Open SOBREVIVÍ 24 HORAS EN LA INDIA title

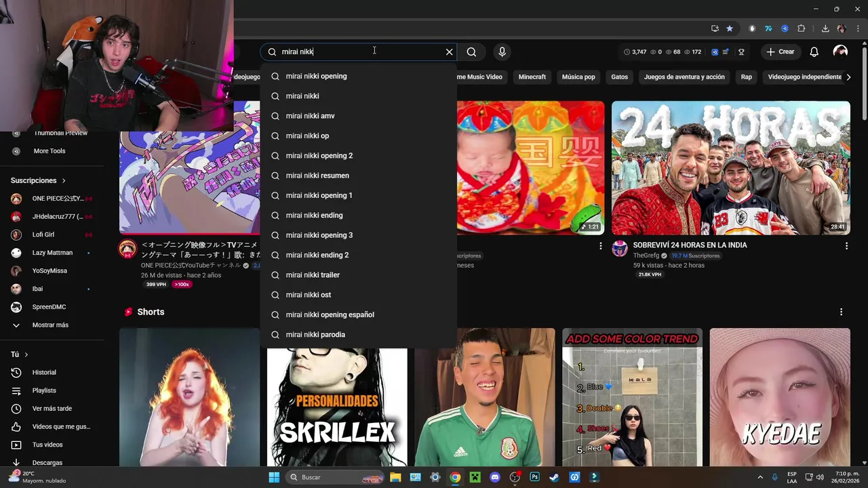coord(690,245)
